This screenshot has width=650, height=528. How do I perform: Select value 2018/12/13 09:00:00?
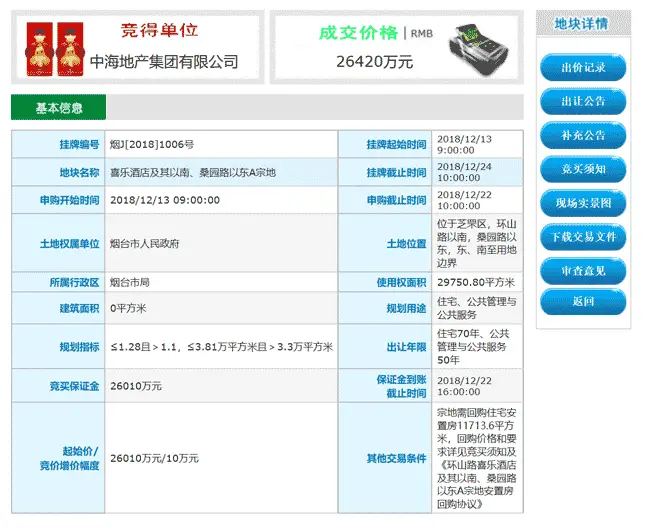pyautogui.click(x=165, y=200)
